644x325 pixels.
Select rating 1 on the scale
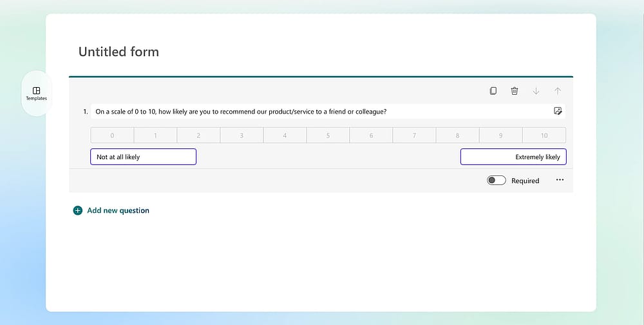(155, 135)
